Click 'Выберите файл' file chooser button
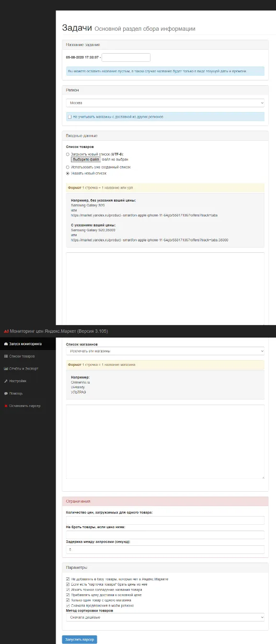Image resolution: width=276 pixels, height=644 pixels. coord(83,159)
